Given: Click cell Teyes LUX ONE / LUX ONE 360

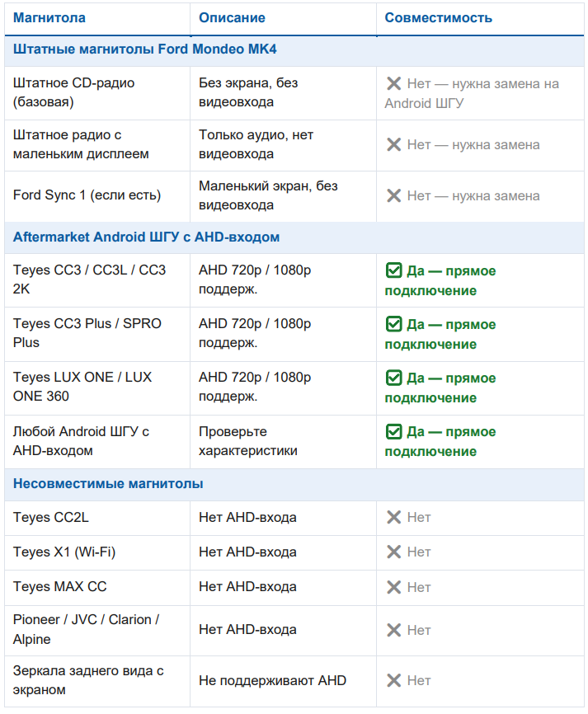Looking at the screenshot, I should (x=97, y=388).
